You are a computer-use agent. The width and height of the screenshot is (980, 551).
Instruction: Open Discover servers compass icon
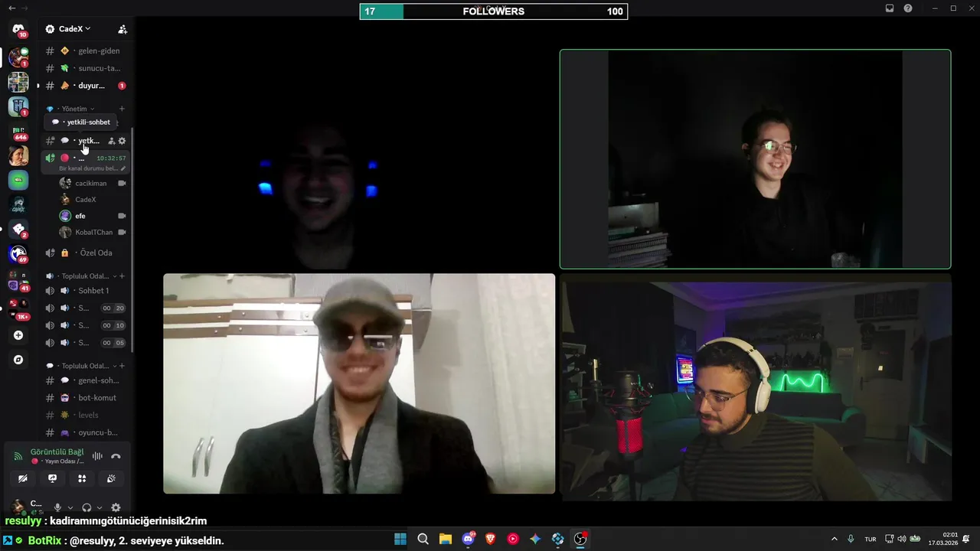pyautogui.click(x=18, y=360)
